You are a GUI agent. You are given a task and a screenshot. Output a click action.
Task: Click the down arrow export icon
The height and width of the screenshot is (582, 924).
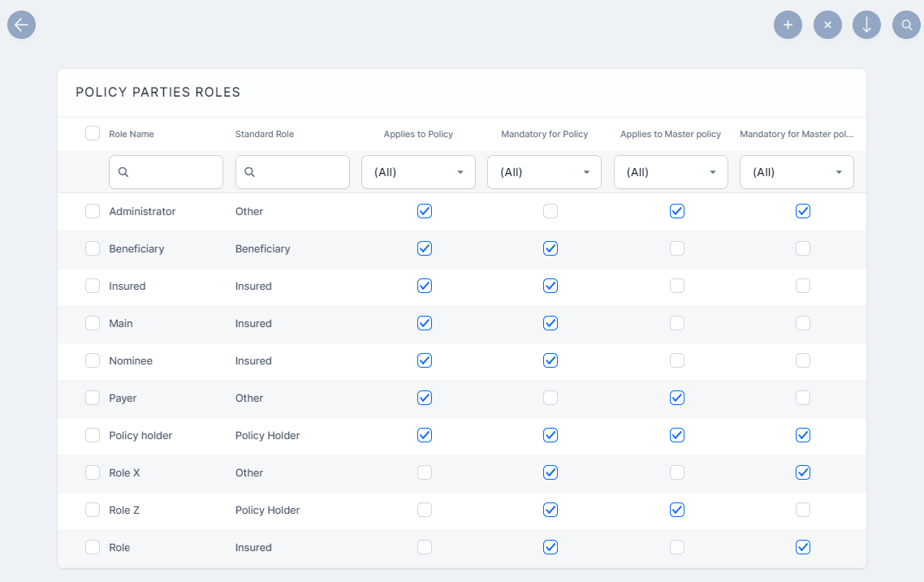(x=866, y=25)
